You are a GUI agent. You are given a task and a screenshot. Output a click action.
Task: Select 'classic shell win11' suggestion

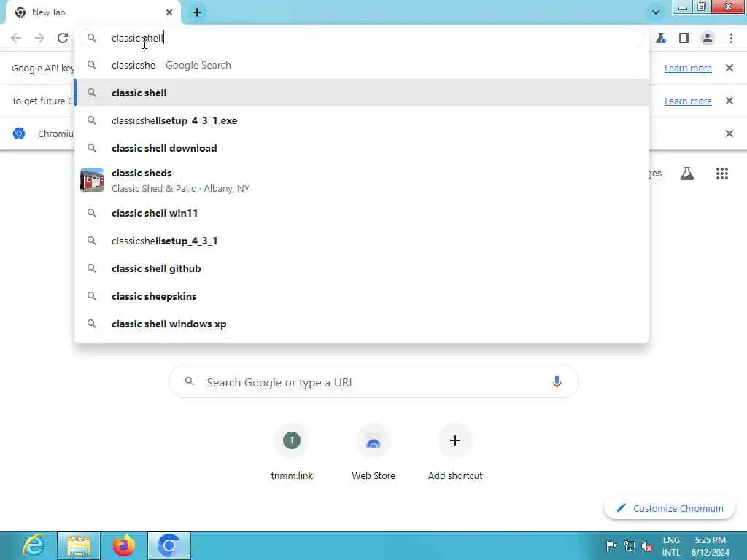[x=362, y=213]
